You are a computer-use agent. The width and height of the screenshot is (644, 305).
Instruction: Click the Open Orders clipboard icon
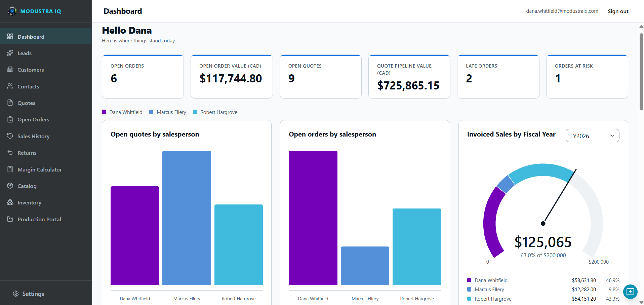[x=10, y=119]
